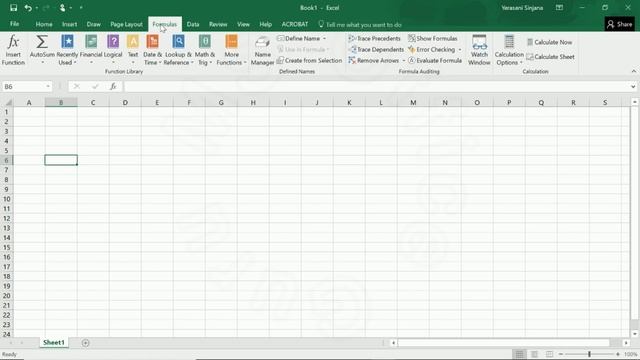Switch to the Draw tab
The width and height of the screenshot is (640, 360).
(93, 24)
